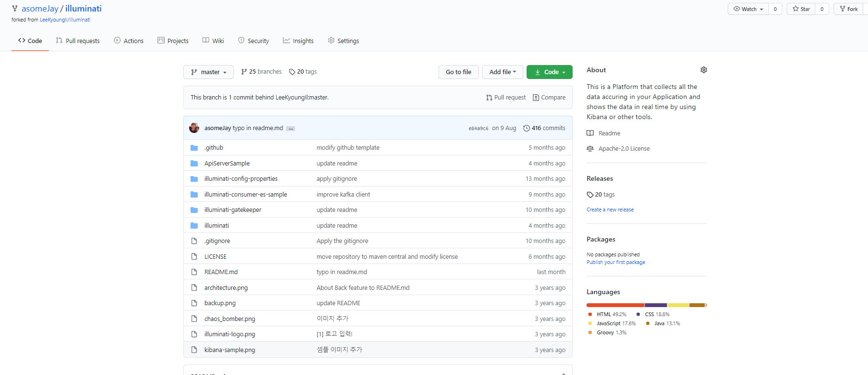The image size is (868, 375).
Task: Open the About section settings gear
Action: 703,70
